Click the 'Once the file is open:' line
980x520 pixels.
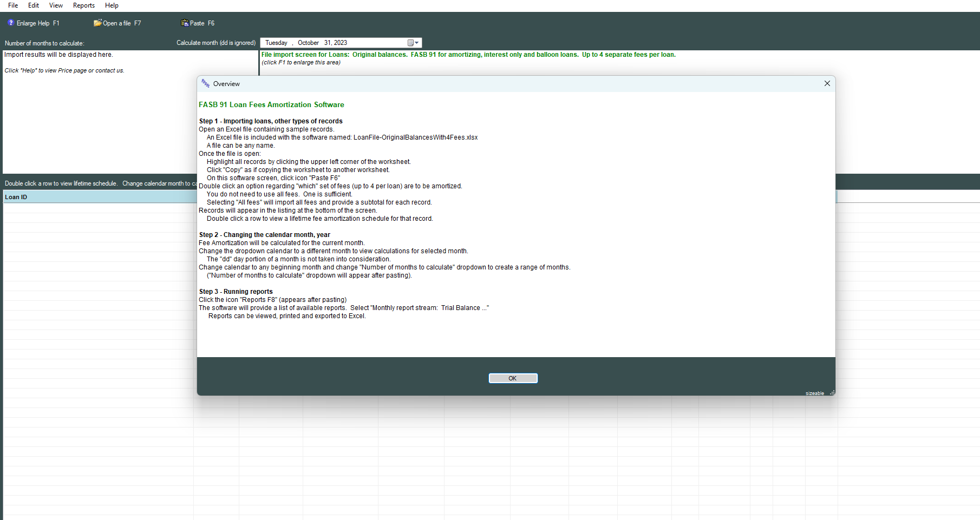coord(230,154)
